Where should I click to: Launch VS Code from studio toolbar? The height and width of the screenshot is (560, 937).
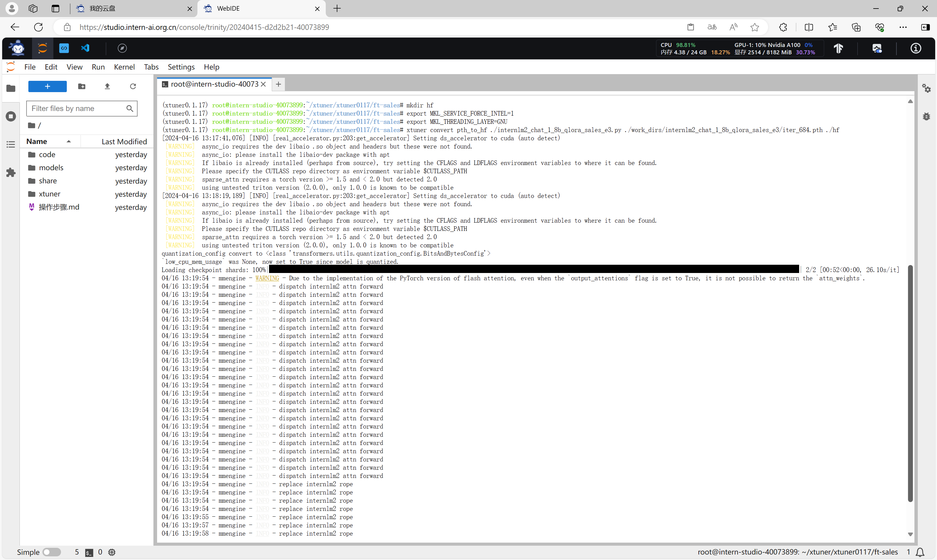coord(85,48)
